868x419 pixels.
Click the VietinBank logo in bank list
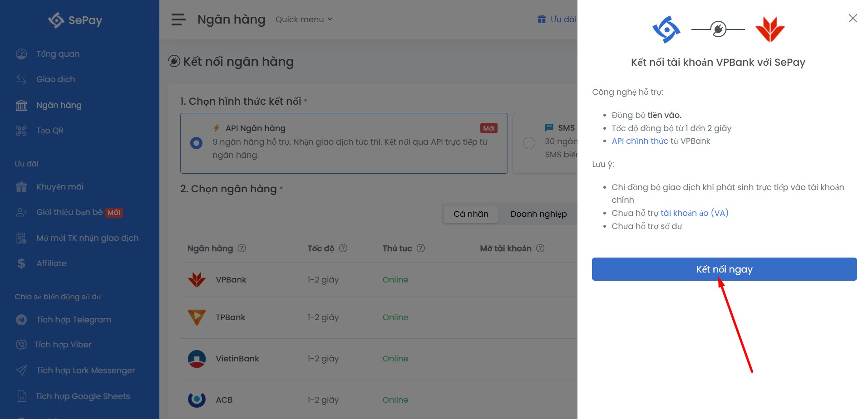click(x=197, y=359)
